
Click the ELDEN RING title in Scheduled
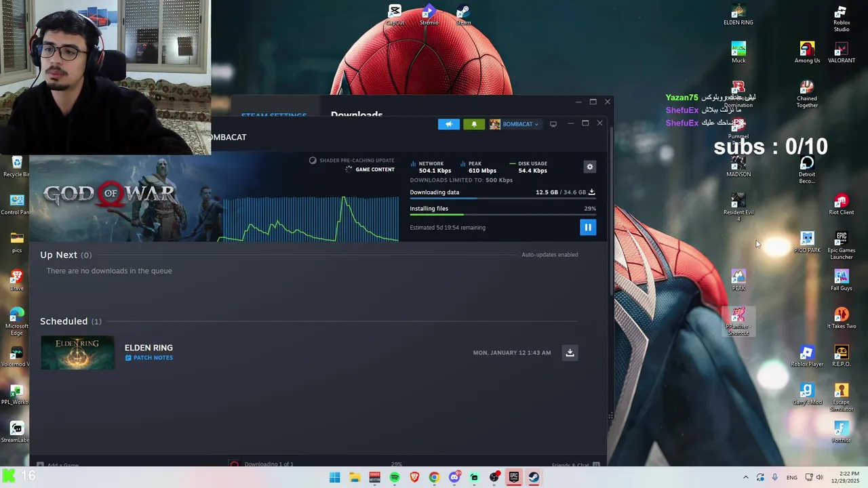click(149, 348)
